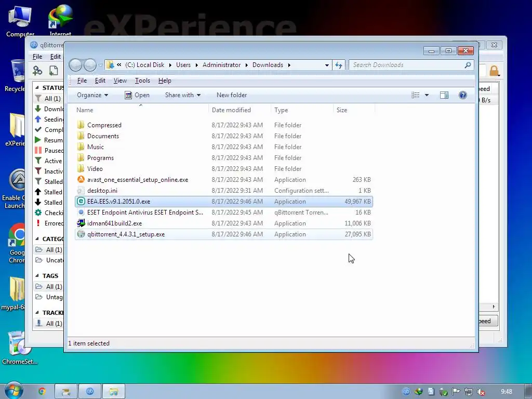Open the Computer desktop icon
Screen dimensions: 532x399
[20, 21]
